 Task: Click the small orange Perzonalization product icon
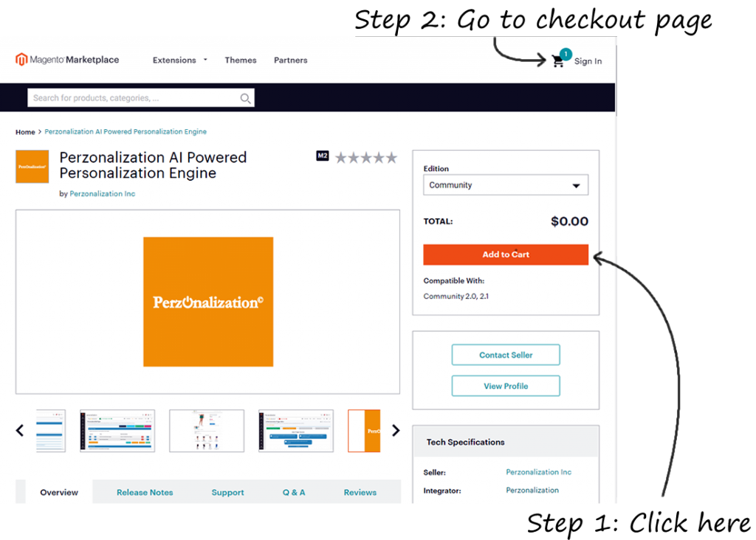point(32,167)
